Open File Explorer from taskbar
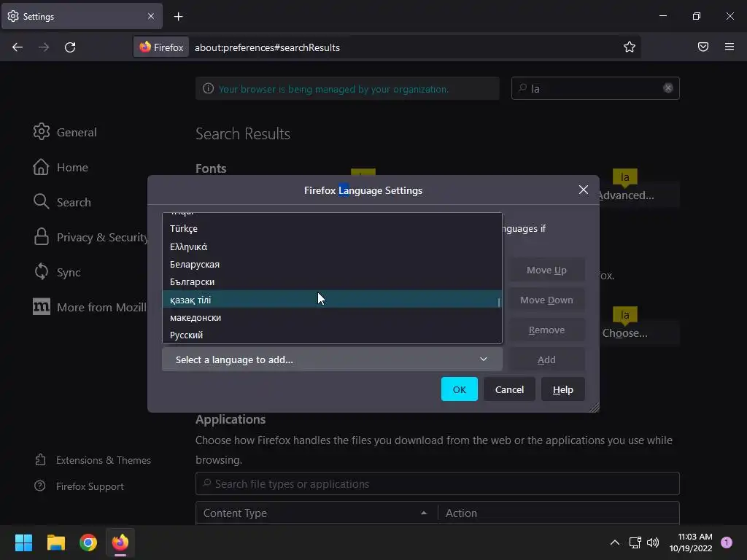Screen dimensions: 747x560 pos(55,542)
